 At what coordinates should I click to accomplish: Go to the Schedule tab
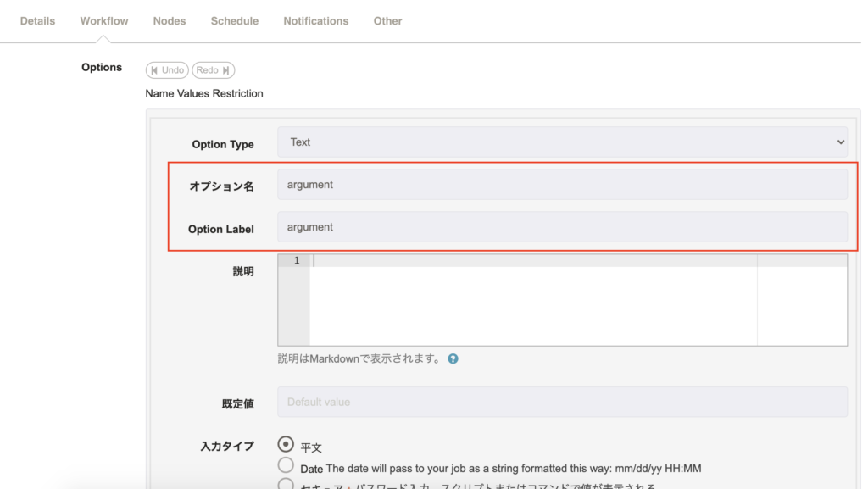tap(234, 21)
